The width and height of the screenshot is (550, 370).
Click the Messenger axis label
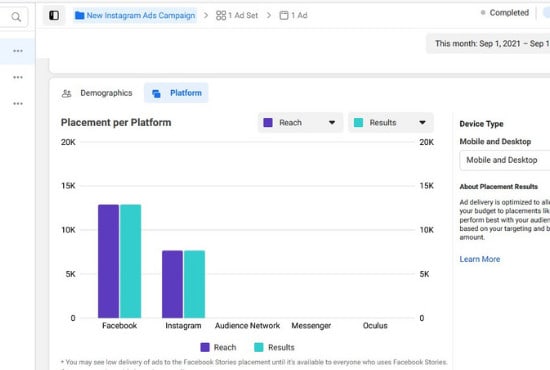(x=311, y=326)
